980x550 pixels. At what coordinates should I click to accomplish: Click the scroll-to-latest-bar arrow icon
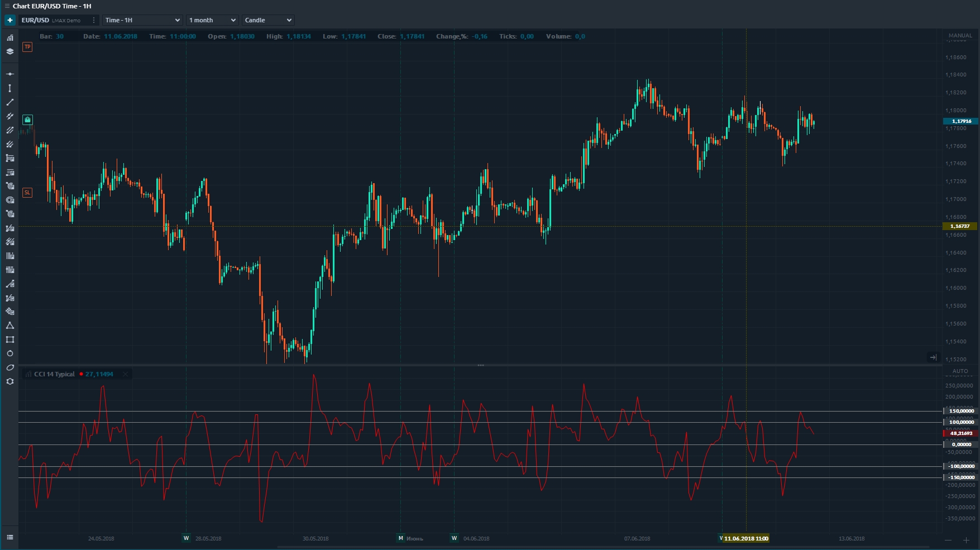(933, 357)
